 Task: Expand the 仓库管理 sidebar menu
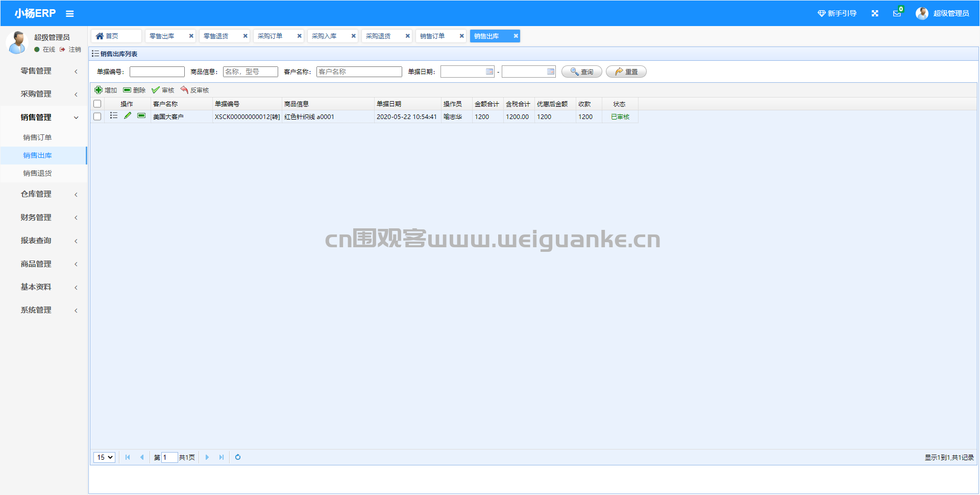[43, 194]
